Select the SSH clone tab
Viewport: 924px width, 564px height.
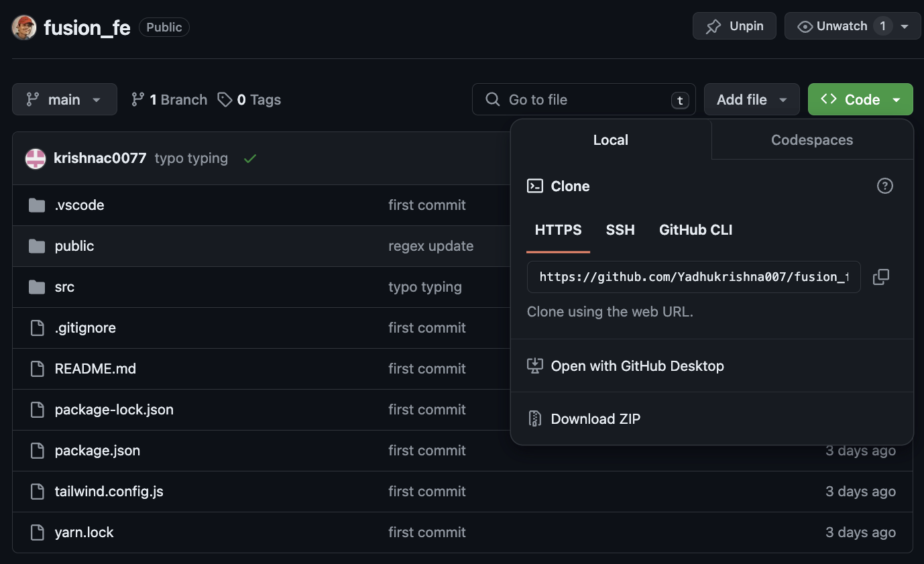620,230
